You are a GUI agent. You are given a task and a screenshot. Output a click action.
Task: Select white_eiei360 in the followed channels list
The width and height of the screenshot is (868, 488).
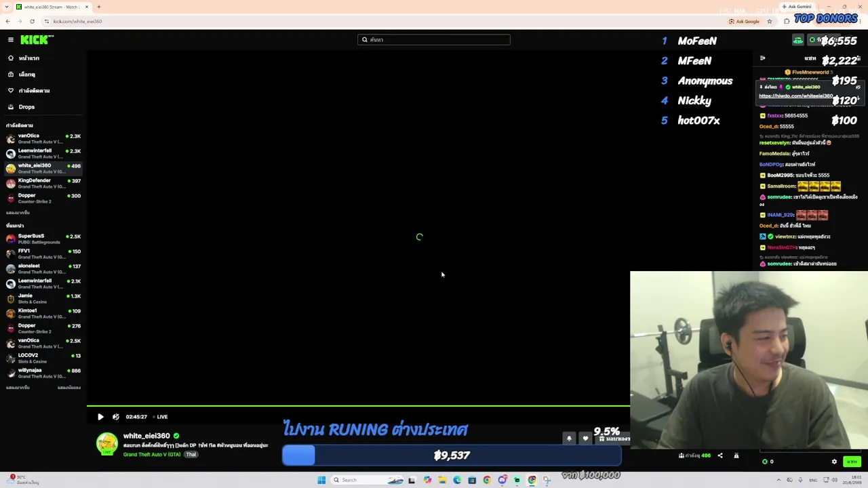(x=43, y=169)
